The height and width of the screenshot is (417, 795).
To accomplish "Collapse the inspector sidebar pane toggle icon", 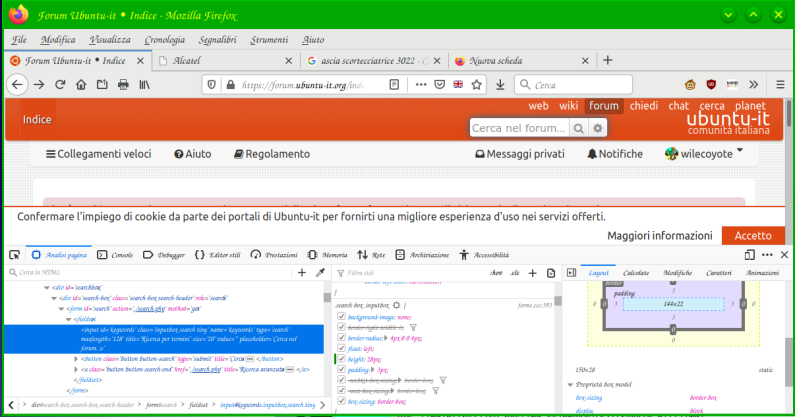I will click(x=571, y=273).
